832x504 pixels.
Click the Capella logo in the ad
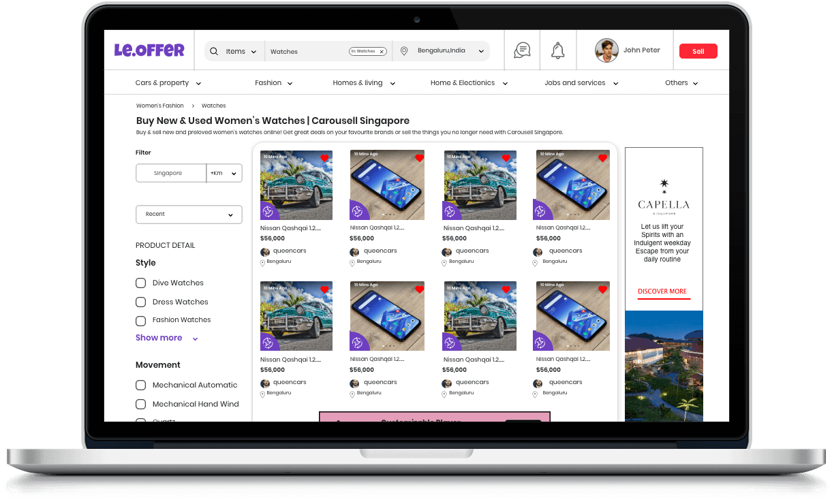[664, 196]
